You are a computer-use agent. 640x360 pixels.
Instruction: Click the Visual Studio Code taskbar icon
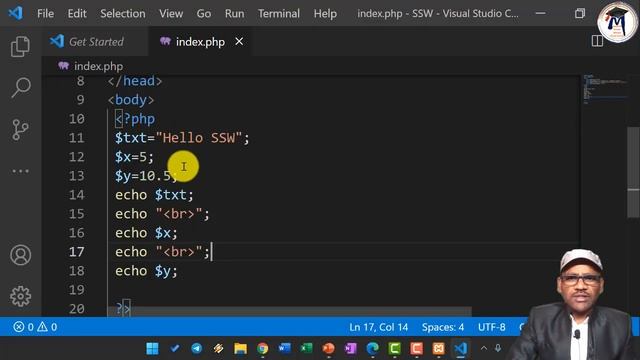pos(460,349)
